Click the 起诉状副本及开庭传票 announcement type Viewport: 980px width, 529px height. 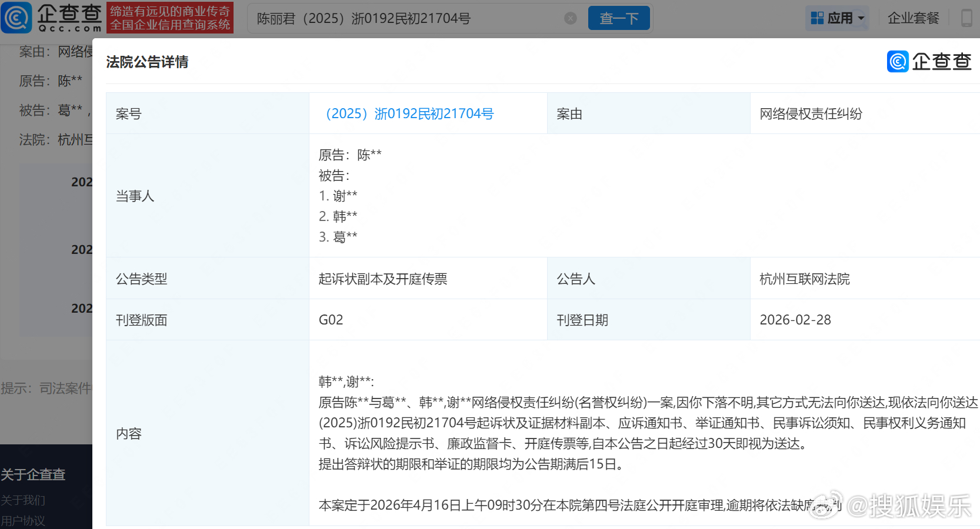[x=383, y=279]
